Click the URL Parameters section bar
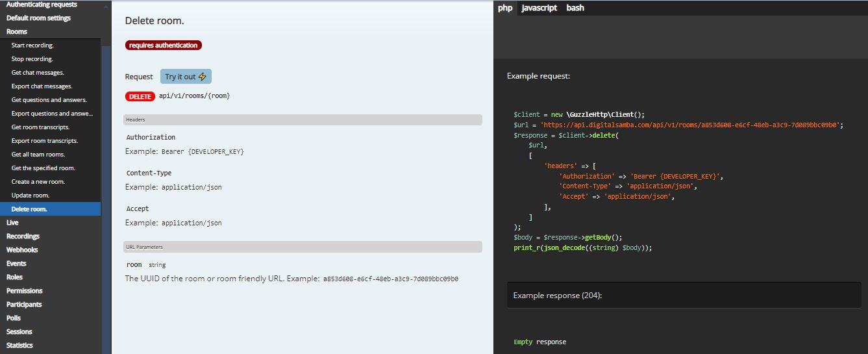Screen dimensions: 868x354 (303, 247)
